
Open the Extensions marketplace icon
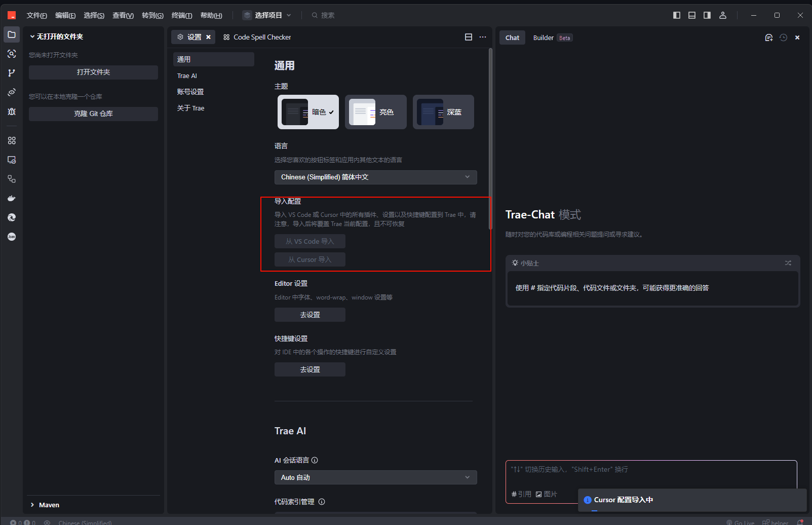point(12,140)
